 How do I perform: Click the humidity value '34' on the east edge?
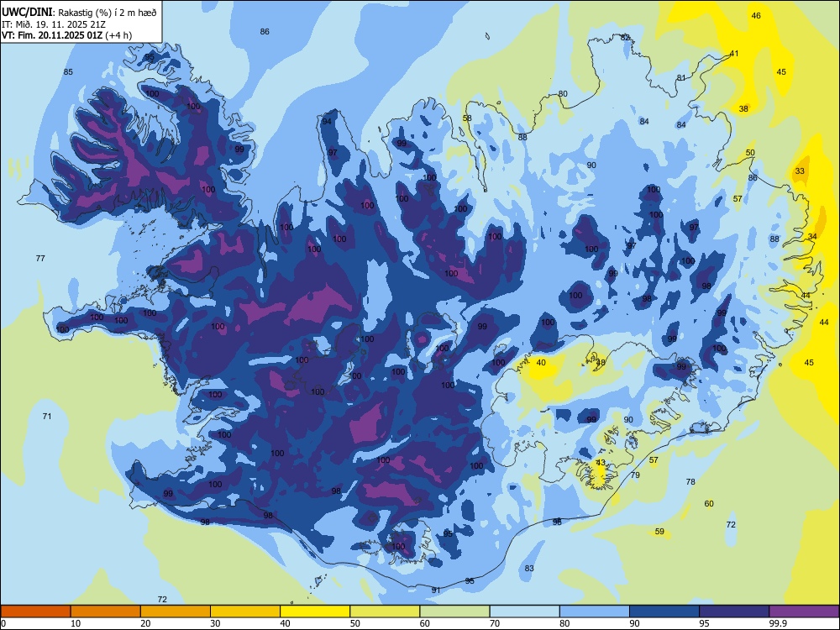pyautogui.click(x=812, y=236)
